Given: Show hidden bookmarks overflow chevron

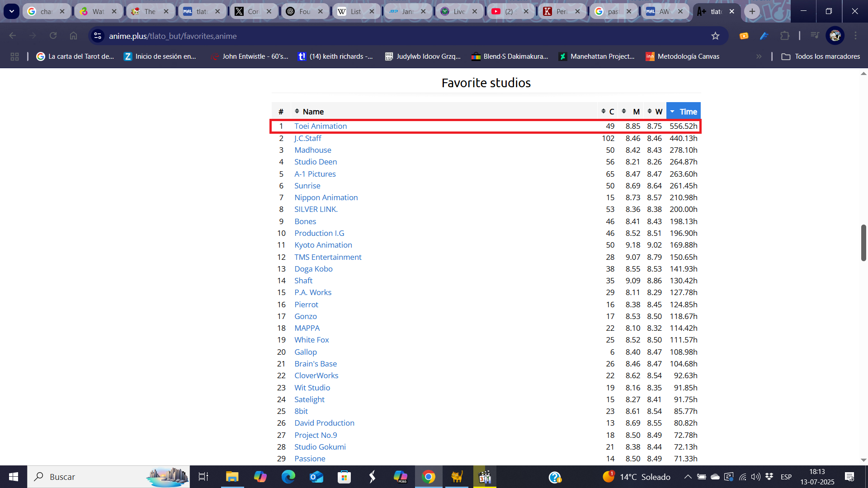Looking at the screenshot, I should [759, 56].
